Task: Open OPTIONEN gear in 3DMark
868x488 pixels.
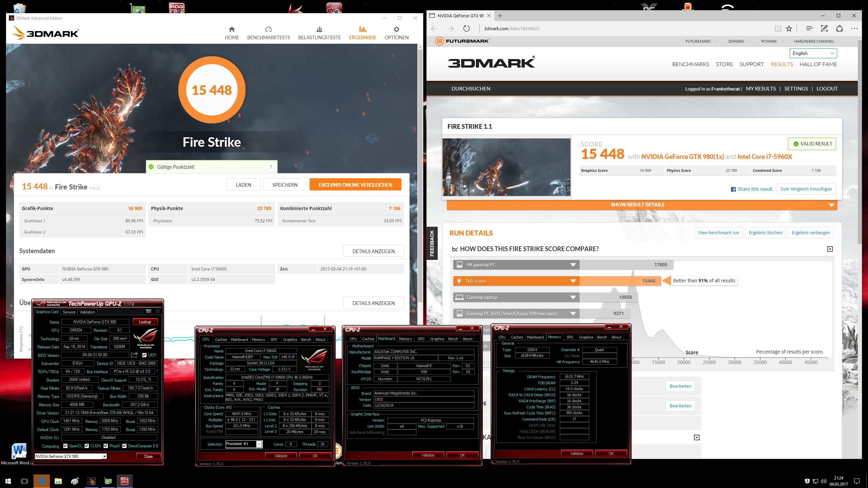Action: pos(396,33)
